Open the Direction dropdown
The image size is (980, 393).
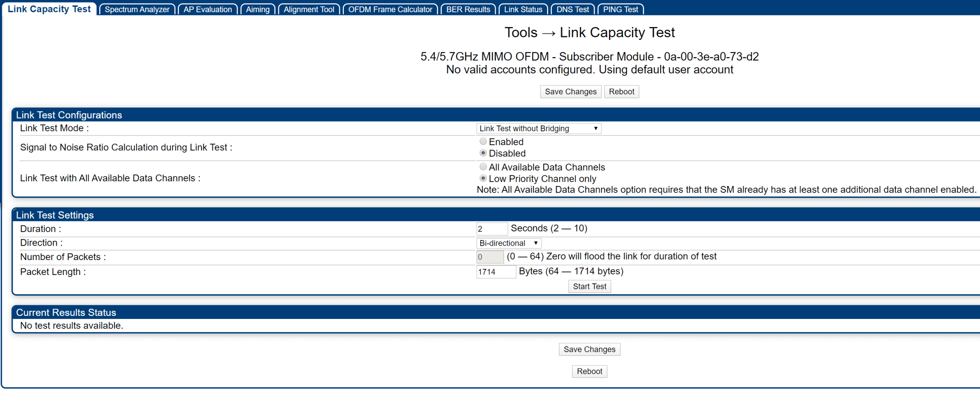tap(509, 243)
